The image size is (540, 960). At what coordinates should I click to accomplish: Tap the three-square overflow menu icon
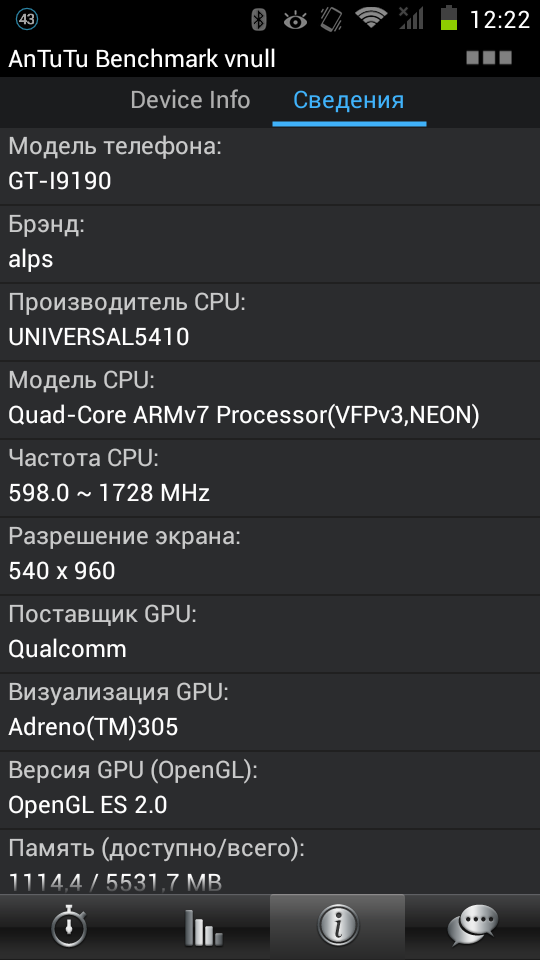click(489, 58)
